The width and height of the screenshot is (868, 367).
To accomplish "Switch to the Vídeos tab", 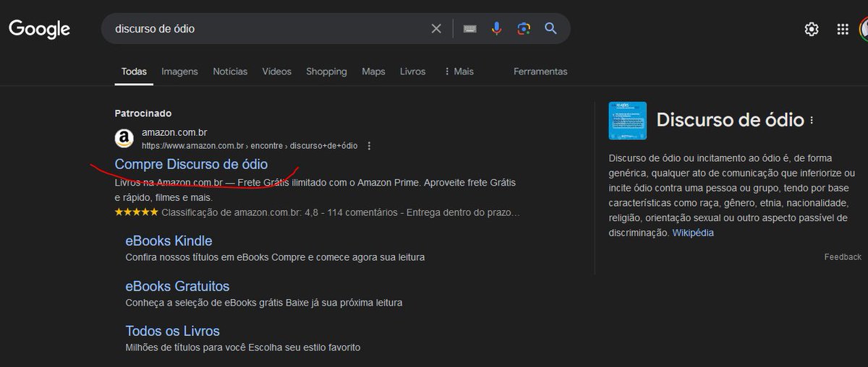I will pyautogui.click(x=276, y=72).
